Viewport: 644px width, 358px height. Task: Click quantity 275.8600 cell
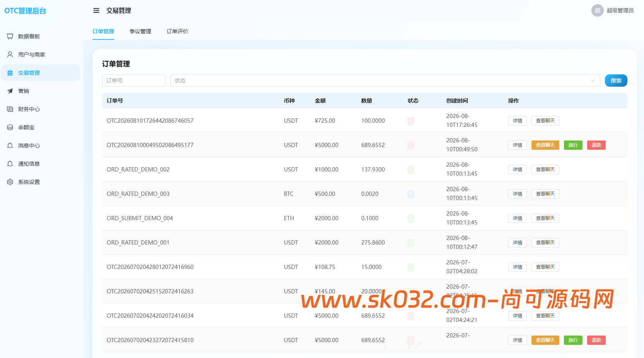click(373, 243)
